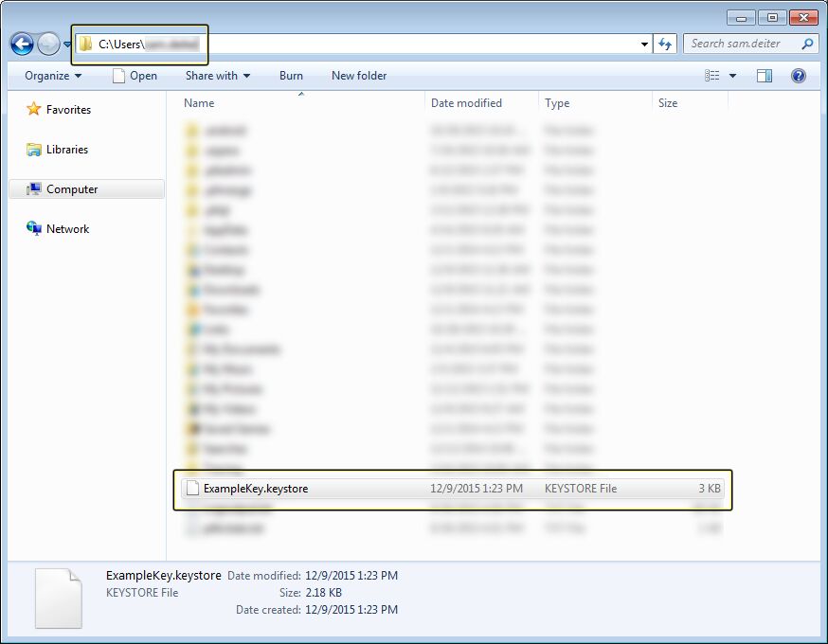Click the Back navigation arrow button
Screen dimensions: 828x644
22,45
